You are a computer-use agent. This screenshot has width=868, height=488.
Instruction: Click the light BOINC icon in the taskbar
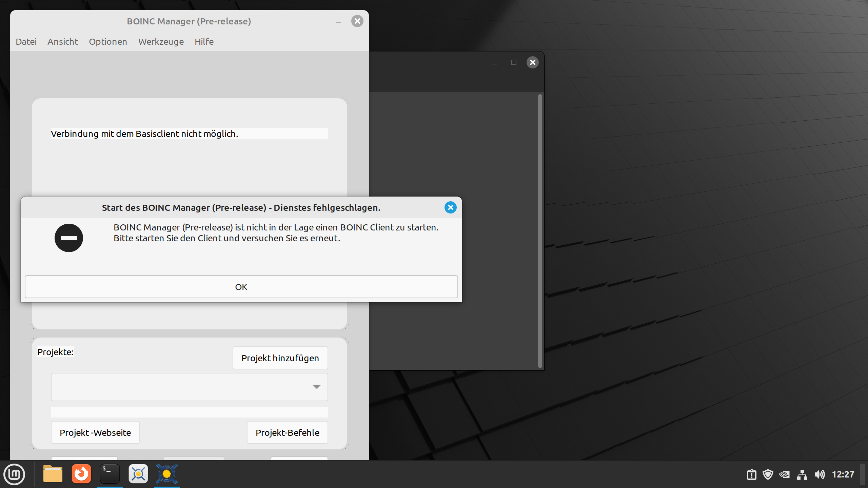[138, 474]
